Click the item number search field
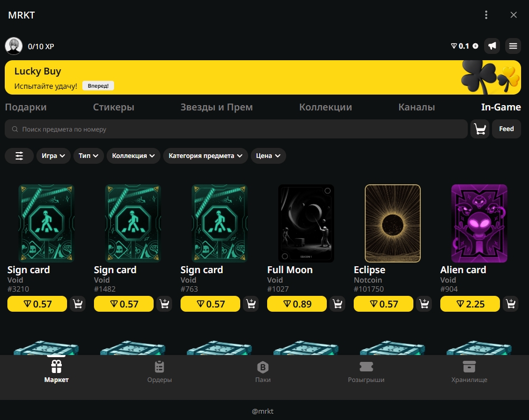 coord(236,129)
